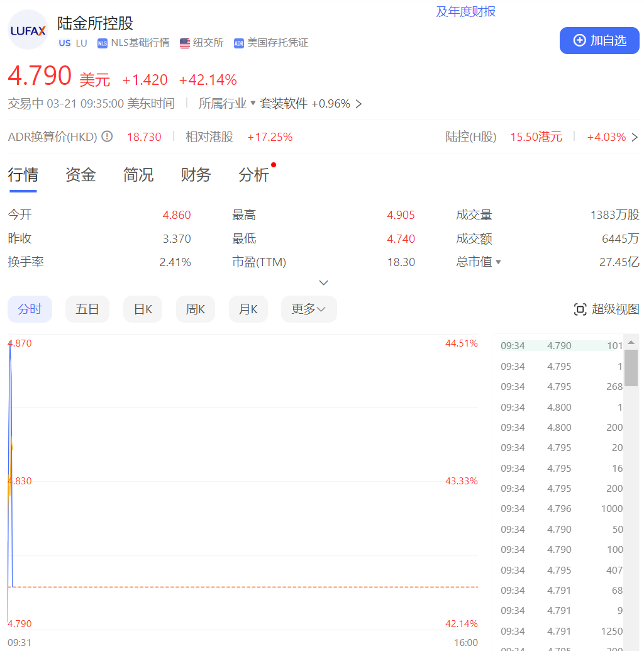Image resolution: width=644 pixels, height=651 pixels.
Task: Select the 周K chart period
Action: (196, 309)
